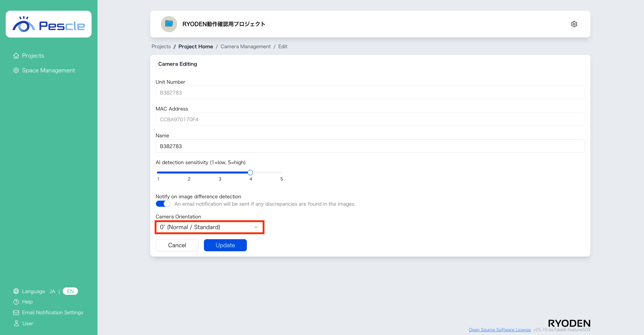Viewport: 644px width, 335px height.
Task: Click the blue project folder icon
Action: [x=169, y=24]
